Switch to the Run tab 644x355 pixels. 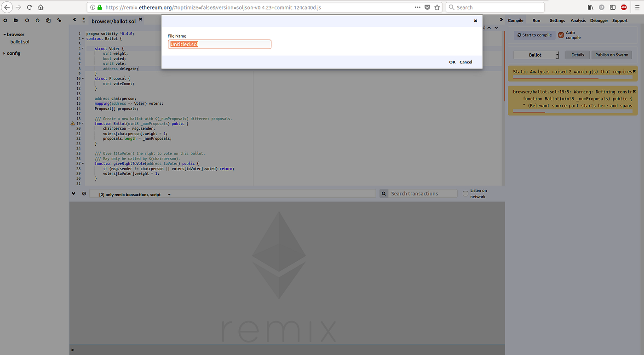tap(536, 20)
